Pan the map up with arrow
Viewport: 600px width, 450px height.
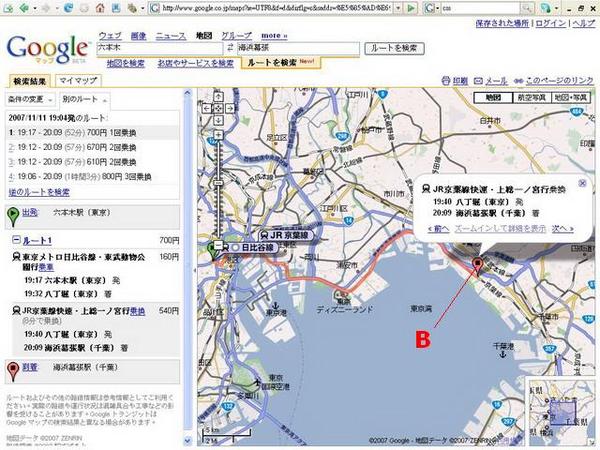218,96
